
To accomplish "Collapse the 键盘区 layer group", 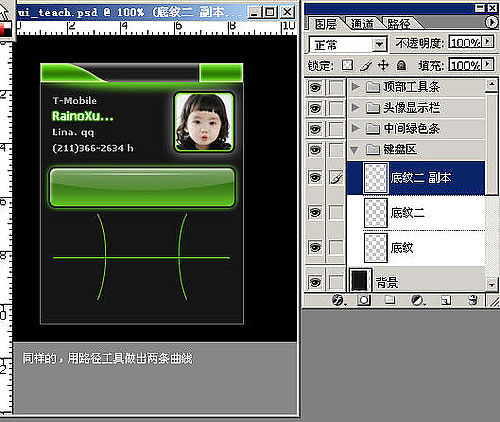I will [354, 150].
